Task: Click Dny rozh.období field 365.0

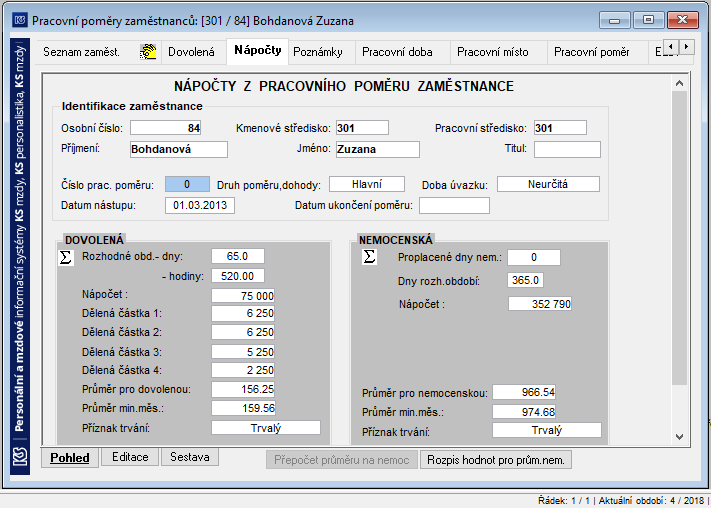Action: 526,280
